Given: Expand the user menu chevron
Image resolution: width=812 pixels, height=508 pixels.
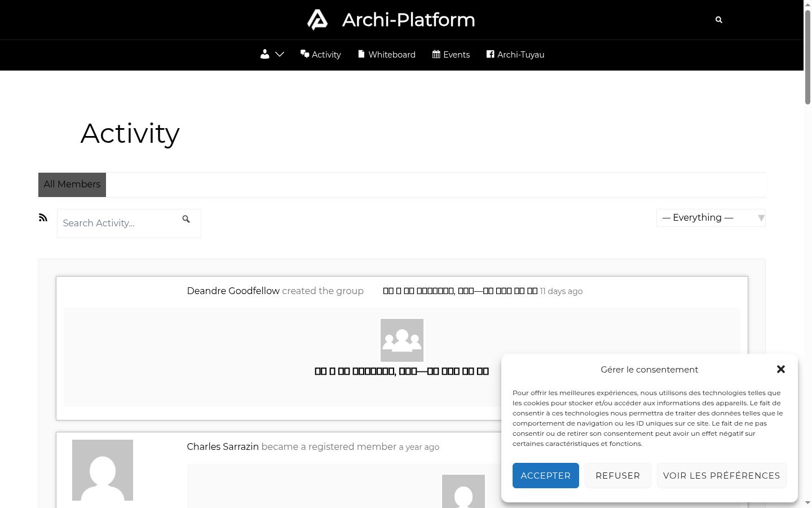Looking at the screenshot, I should tap(280, 54).
